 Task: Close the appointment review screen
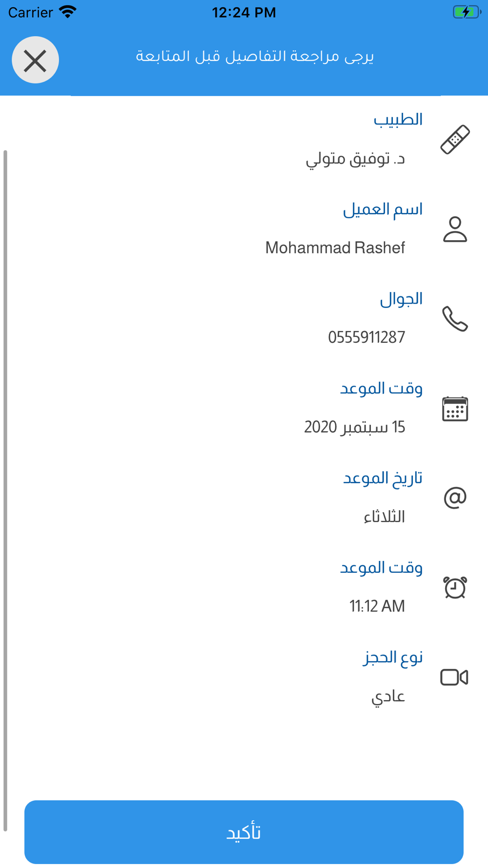[x=35, y=60]
